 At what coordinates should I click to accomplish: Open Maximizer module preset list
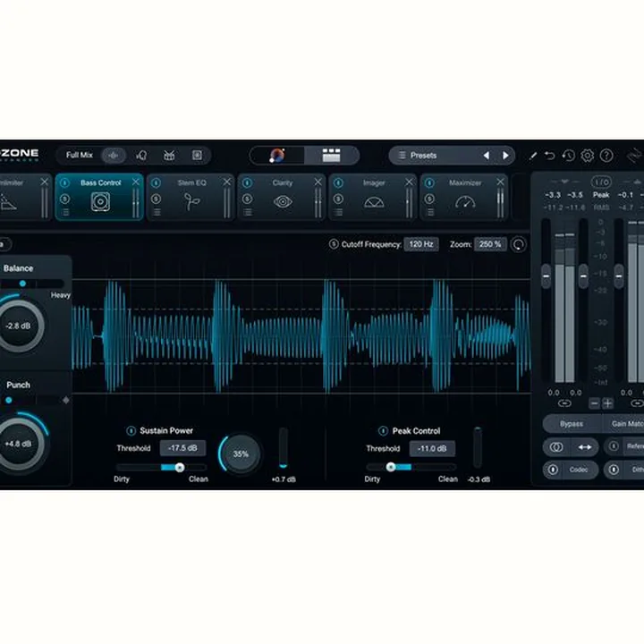430,212
